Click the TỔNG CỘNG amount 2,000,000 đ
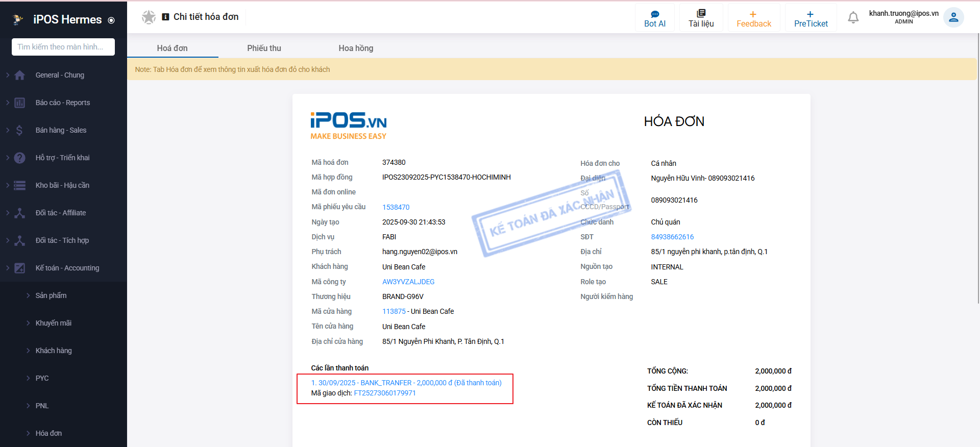This screenshot has width=980, height=447. click(x=773, y=371)
